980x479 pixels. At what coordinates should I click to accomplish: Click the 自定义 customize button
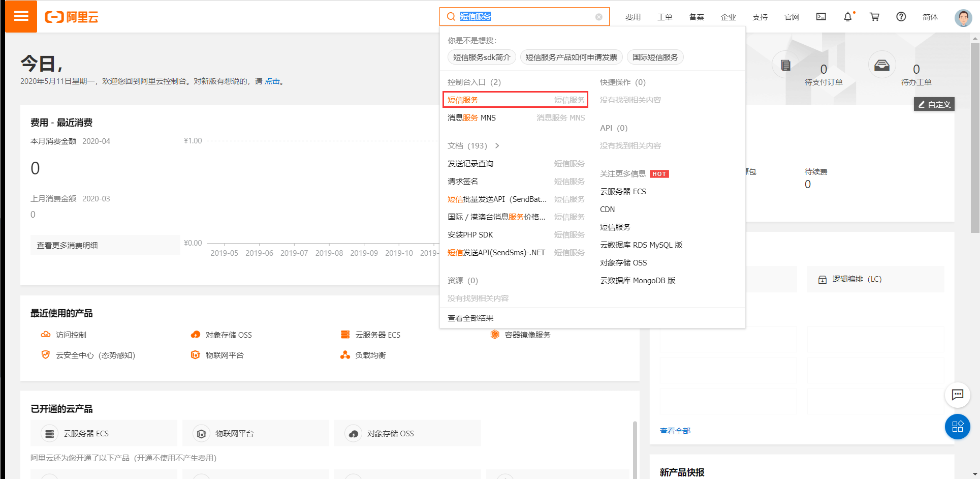click(934, 104)
